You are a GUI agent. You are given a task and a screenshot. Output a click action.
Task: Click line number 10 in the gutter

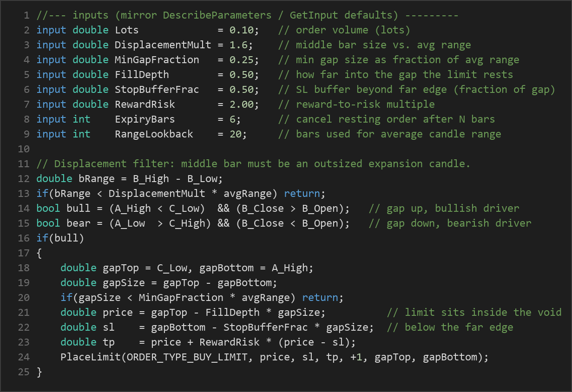click(24, 149)
